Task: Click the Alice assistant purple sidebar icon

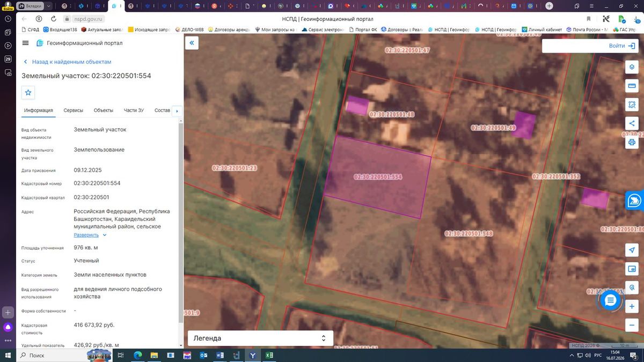Action: [8, 327]
